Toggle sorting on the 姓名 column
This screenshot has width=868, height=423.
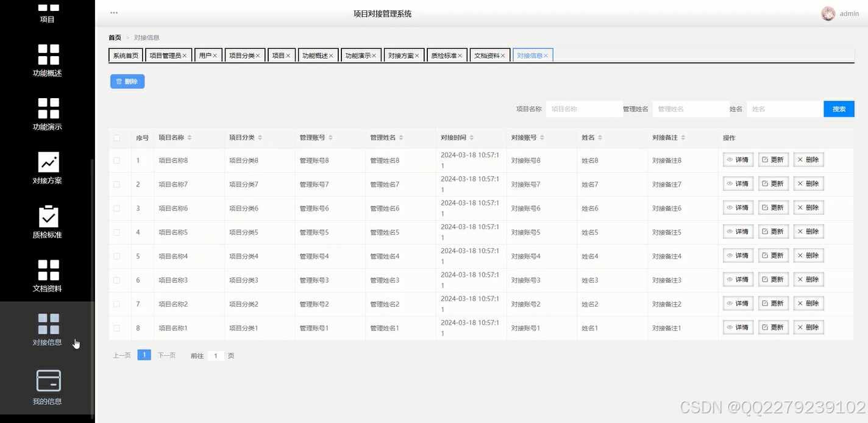point(600,137)
